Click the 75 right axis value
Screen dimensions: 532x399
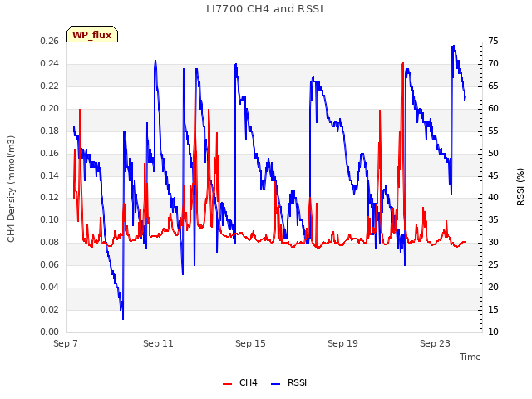(x=493, y=42)
